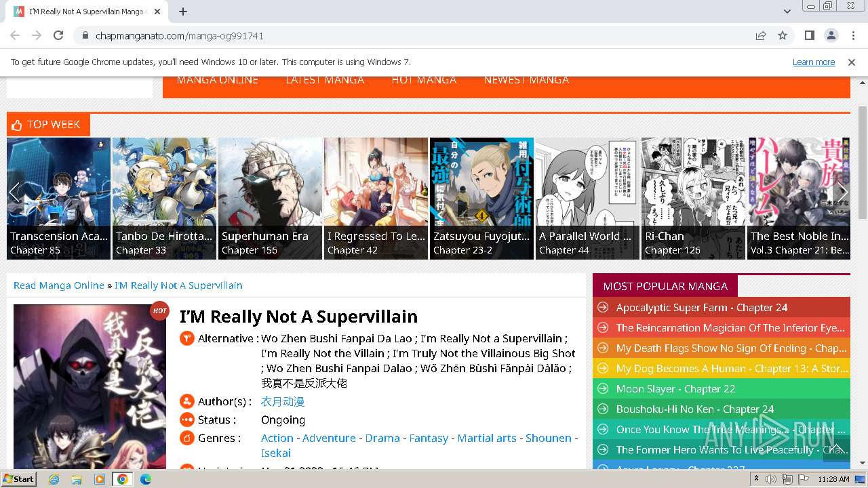Open My Death Flags Show No Sign
868x488 pixels.
coord(731,348)
